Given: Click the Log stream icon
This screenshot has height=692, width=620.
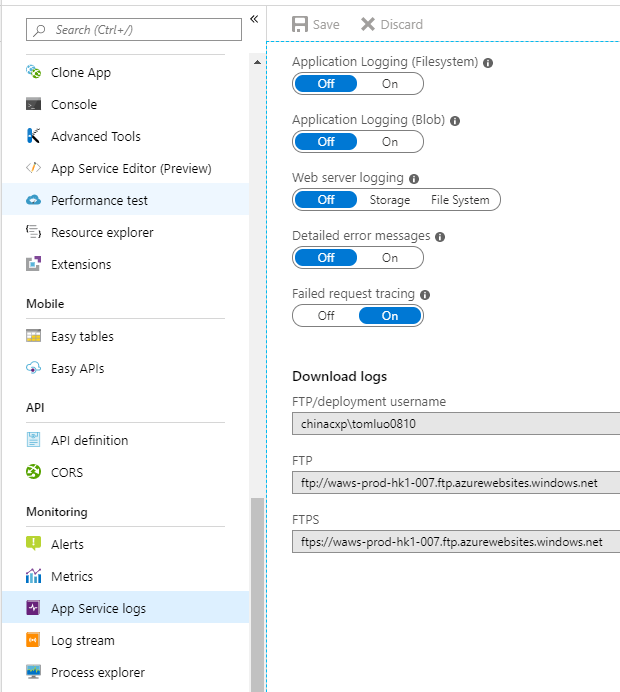Looking at the screenshot, I should pyautogui.click(x=34, y=640).
